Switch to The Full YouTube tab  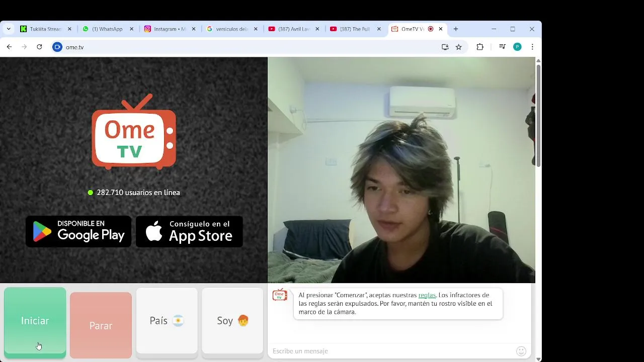tap(355, 29)
